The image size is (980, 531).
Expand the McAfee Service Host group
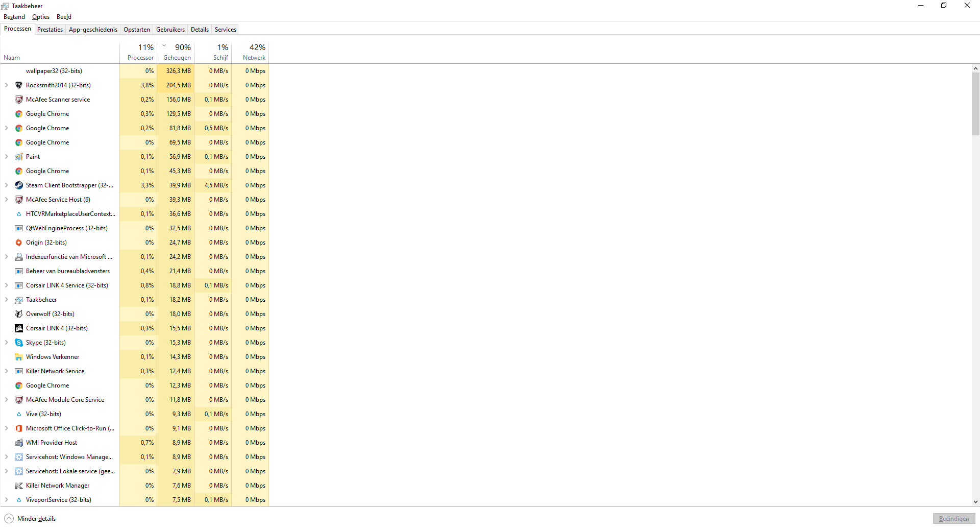tap(6, 200)
